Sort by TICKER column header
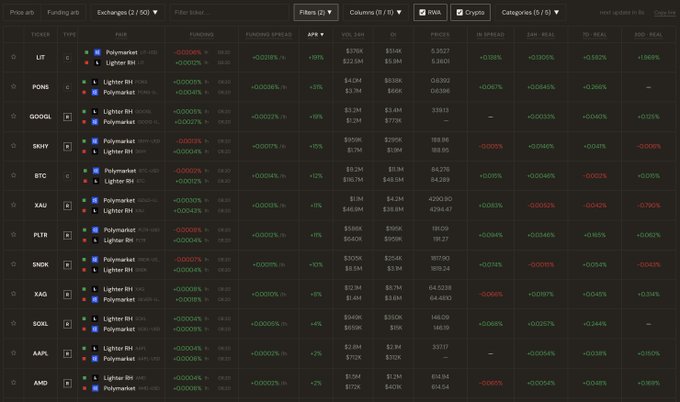Screen dimensions: 680x402 pos(40,34)
